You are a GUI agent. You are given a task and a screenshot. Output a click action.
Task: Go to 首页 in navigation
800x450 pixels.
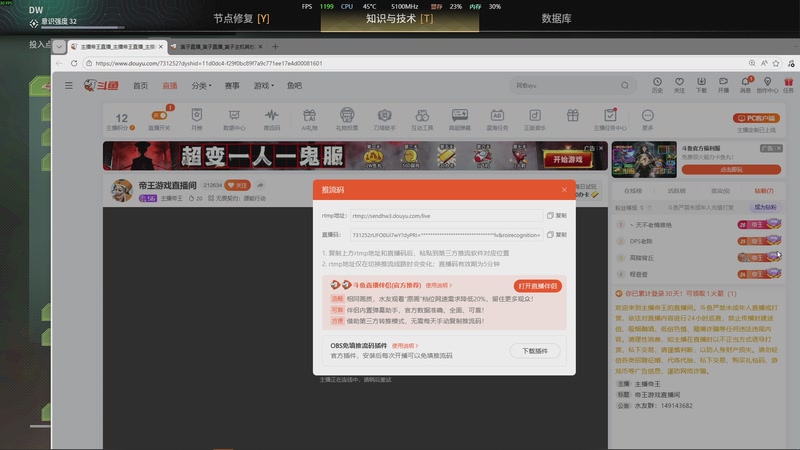click(x=140, y=85)
